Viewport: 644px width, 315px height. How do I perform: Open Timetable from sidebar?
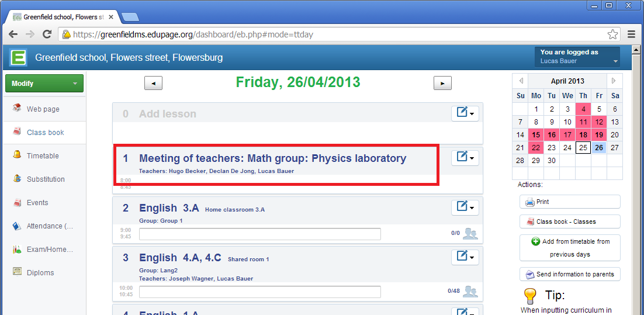44,156
